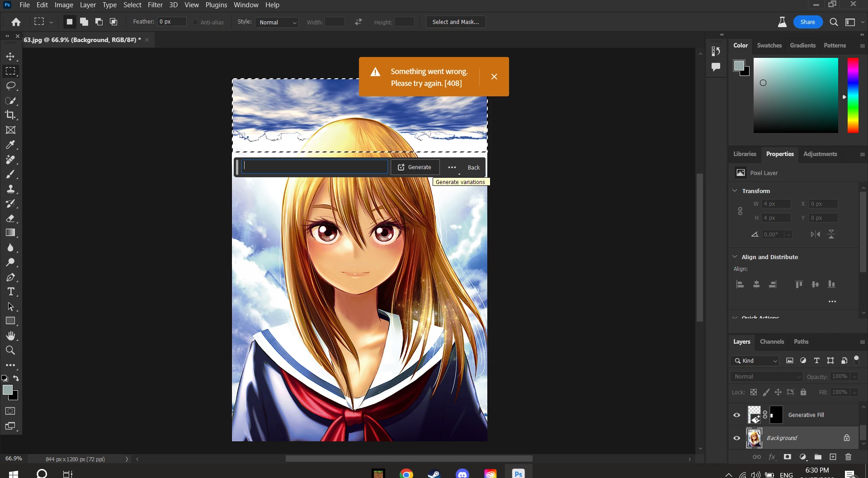The image size is (868, 478).
Task: Add a layer mask
Action: [788, 457]
